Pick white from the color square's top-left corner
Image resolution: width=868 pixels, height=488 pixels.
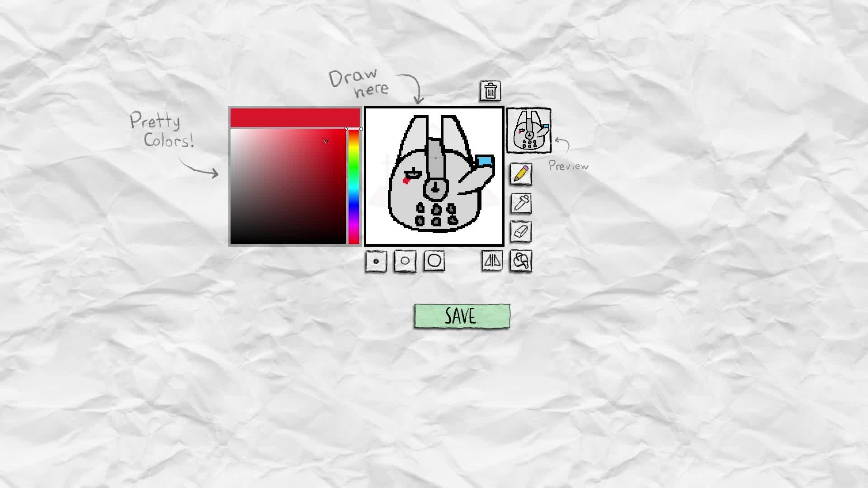tap(232, 131)
